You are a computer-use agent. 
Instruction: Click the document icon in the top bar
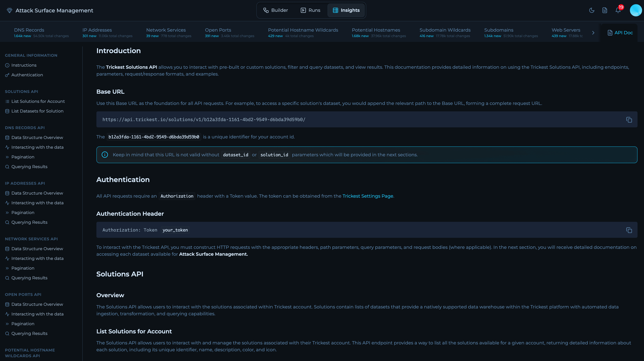point(605,10)
